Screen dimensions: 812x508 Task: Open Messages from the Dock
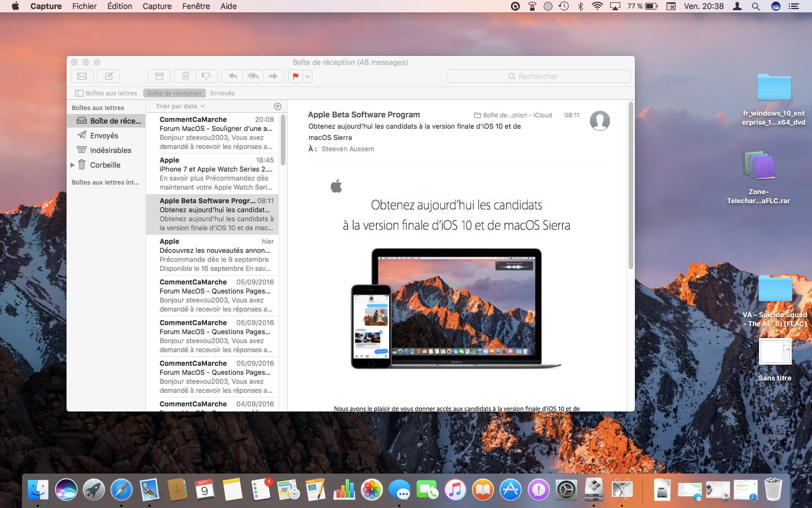tap(399, 489)
